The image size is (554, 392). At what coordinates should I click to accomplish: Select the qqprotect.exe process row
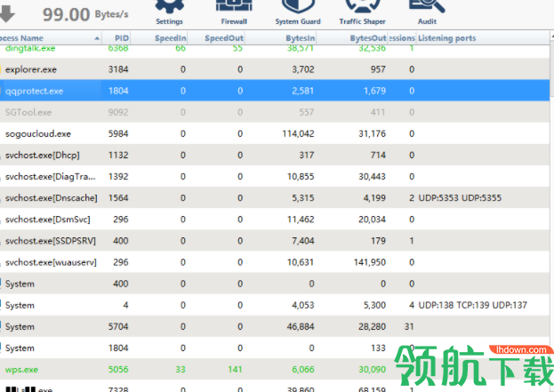pyautogui.click(x=275, y=91)
